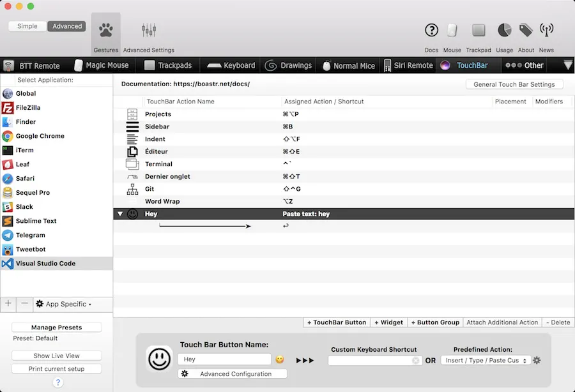Open the Drawings tab
The width and height of the screenshot is (575, 392).
tap(288, 65)
